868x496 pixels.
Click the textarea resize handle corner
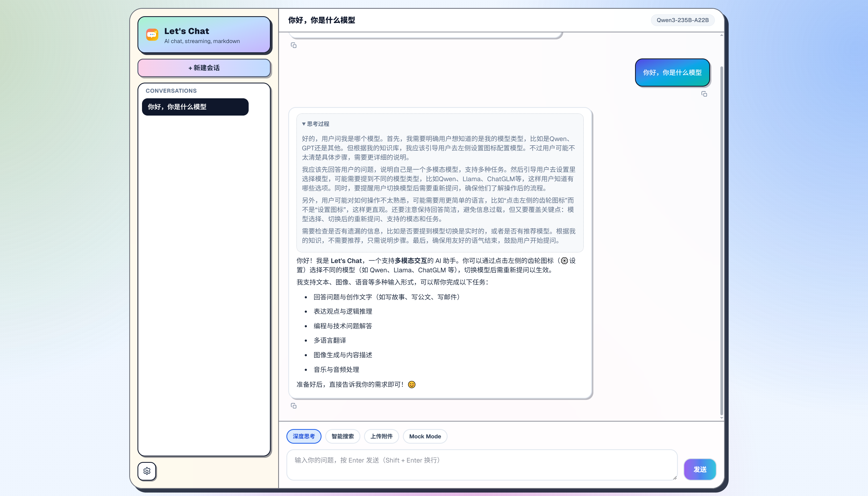click(674, 477)
